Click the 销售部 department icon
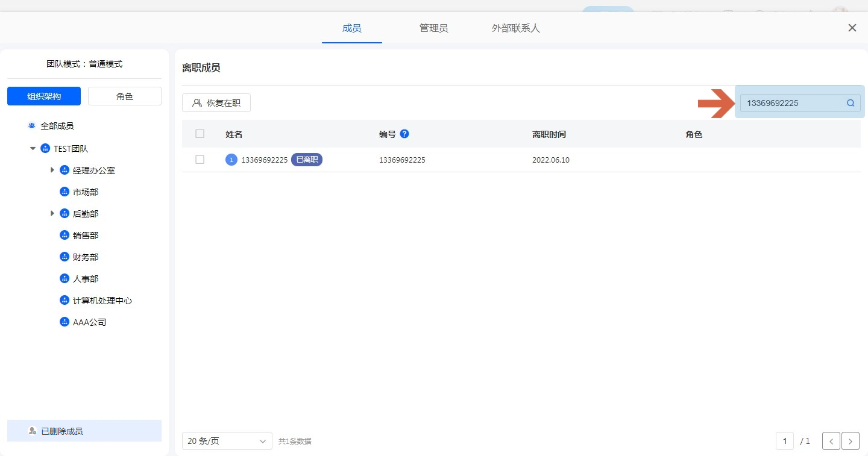The height and width of the screenshot is (456, 868). pyautogui.click(x=64, y=235)
